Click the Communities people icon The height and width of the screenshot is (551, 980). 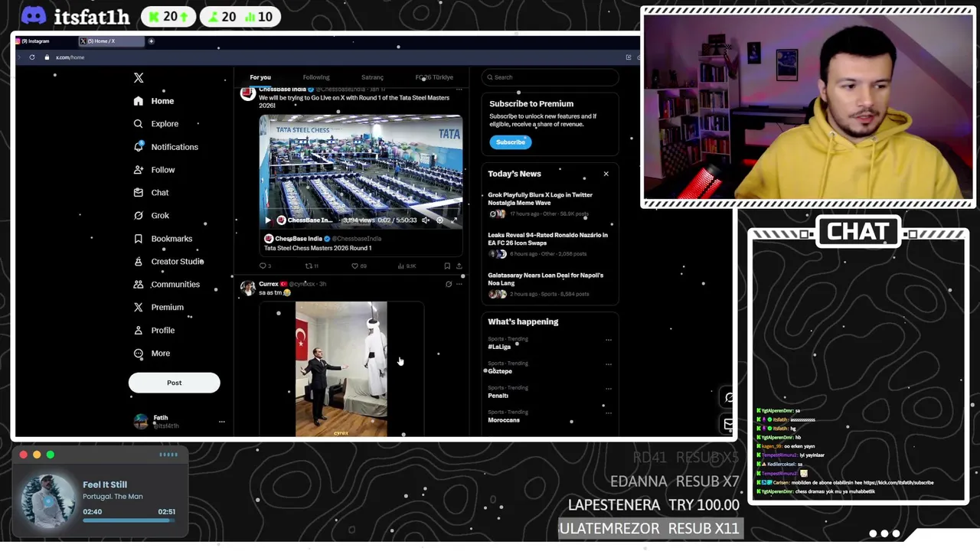[138, 285]
